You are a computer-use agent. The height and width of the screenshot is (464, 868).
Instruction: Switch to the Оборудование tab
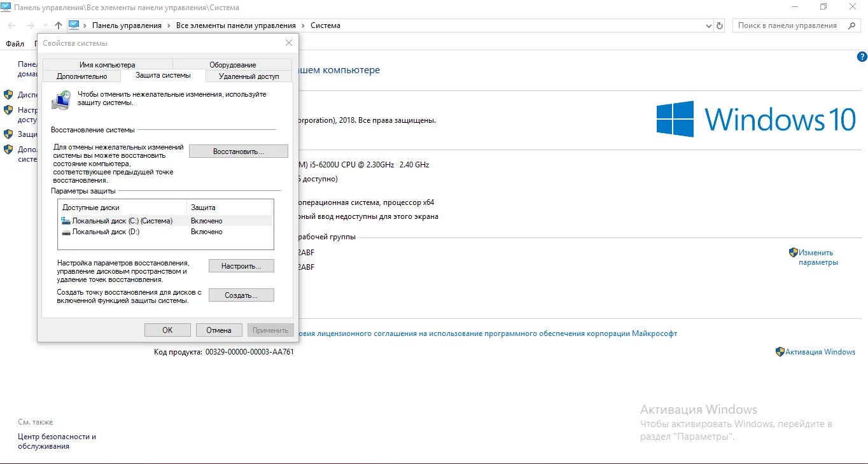coord(232,64)
